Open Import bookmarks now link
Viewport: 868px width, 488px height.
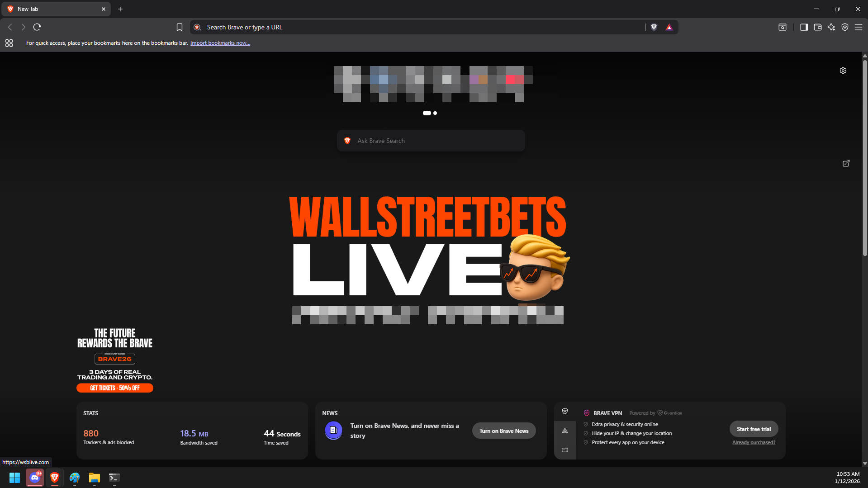point(220,43)
